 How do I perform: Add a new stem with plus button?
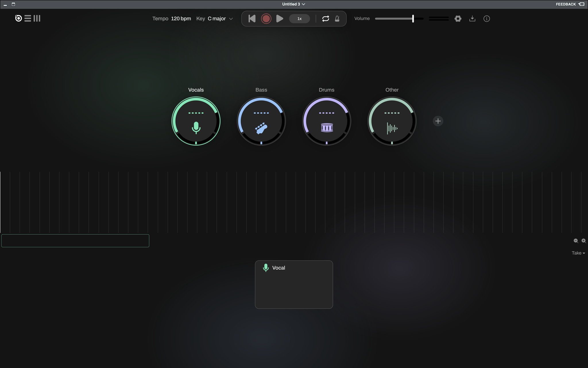tap(438, 121)
